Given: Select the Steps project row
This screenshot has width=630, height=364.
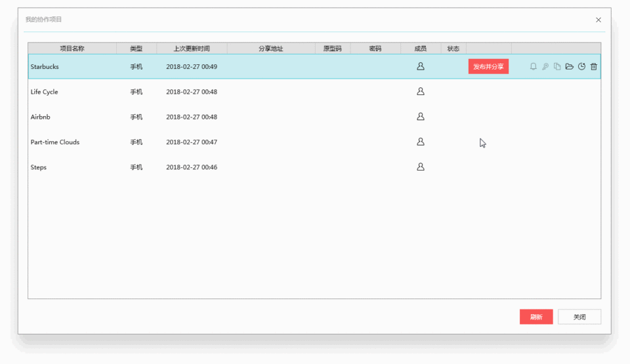Looking at the screenshot, I should tap(314, 167).
